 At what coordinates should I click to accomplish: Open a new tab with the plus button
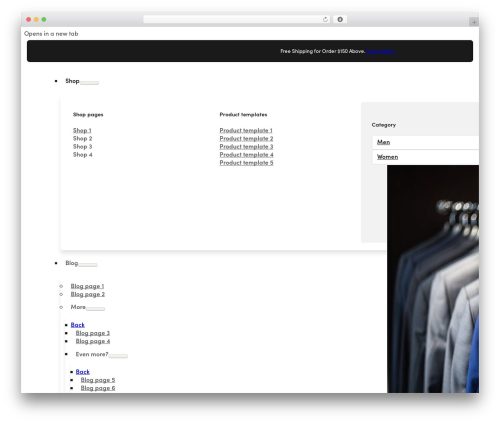(474, 22)
